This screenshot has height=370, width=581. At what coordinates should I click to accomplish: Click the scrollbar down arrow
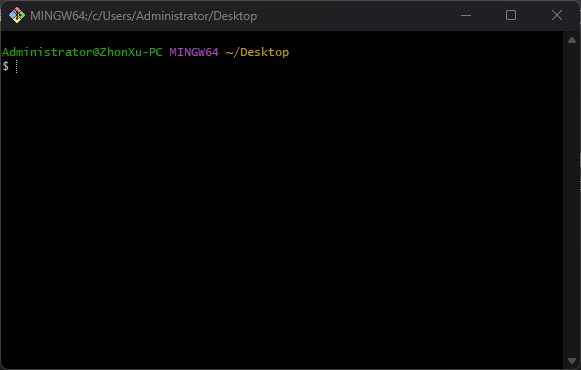[572, 361]
